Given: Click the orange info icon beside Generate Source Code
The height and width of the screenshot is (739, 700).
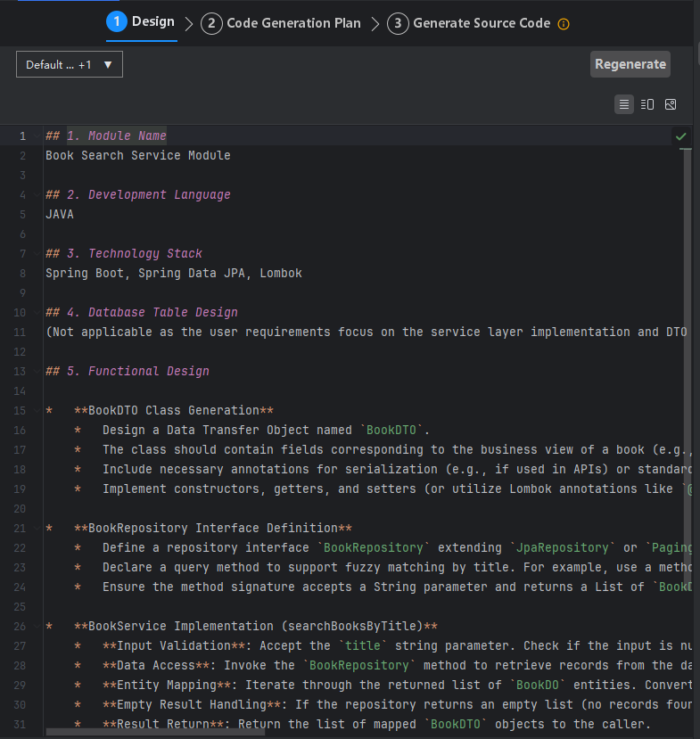Looking at the screenshot, I should click(x=564, y=24).
